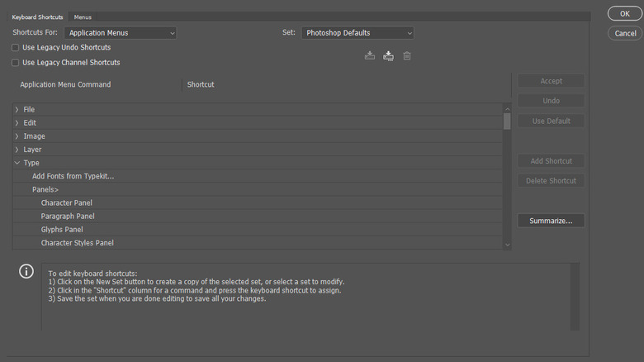Screen dimensions: 644x362
Task: Click the delete shortcut set trash icon
Action: [407, 55]
